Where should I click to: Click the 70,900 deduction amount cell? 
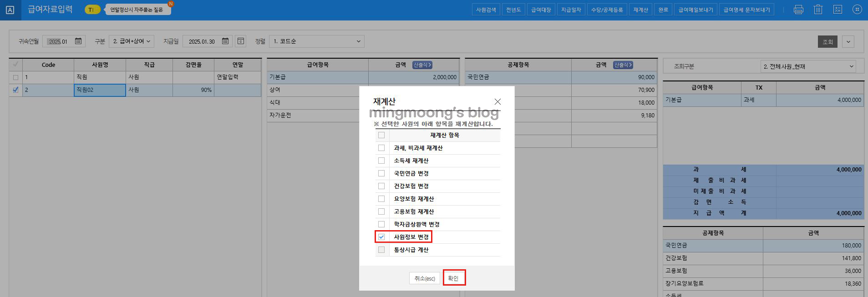(614, 90)
